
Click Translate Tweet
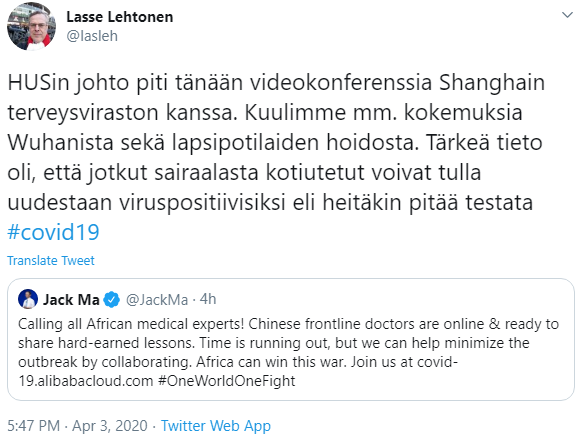pyautogui.click(x=51, y=260)
